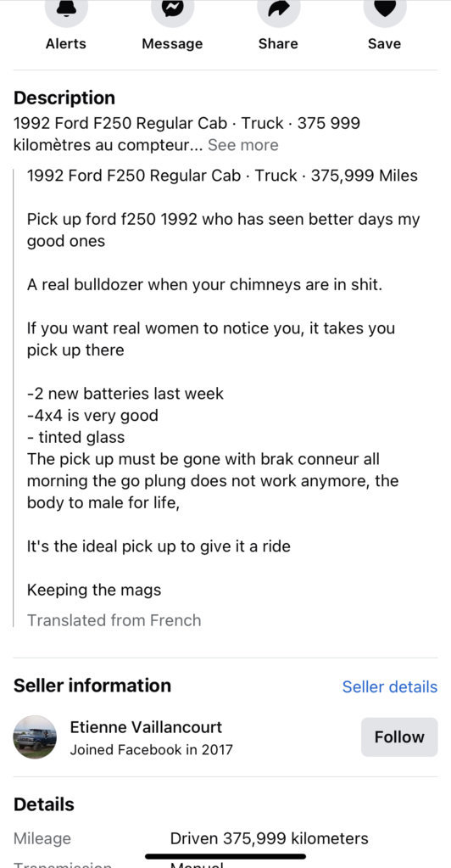Open Etienne Vaillancourt's profile picture
The image size is (451, 868).
pyautogui.click(x=35, y=736)
